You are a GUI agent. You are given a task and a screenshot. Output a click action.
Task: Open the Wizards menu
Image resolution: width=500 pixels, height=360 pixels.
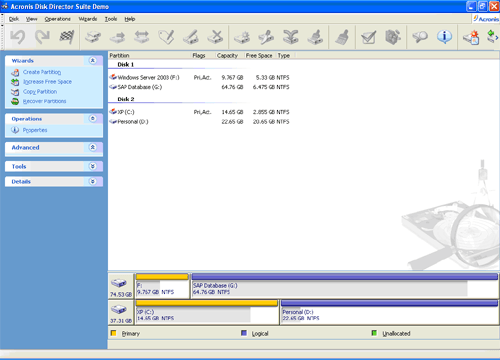(x=88, y=19)
